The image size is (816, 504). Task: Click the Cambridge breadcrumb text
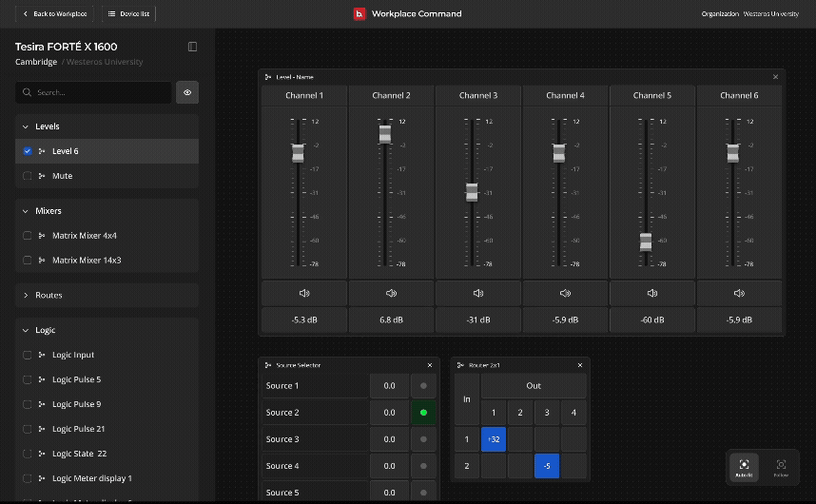(x=36, y=62)
